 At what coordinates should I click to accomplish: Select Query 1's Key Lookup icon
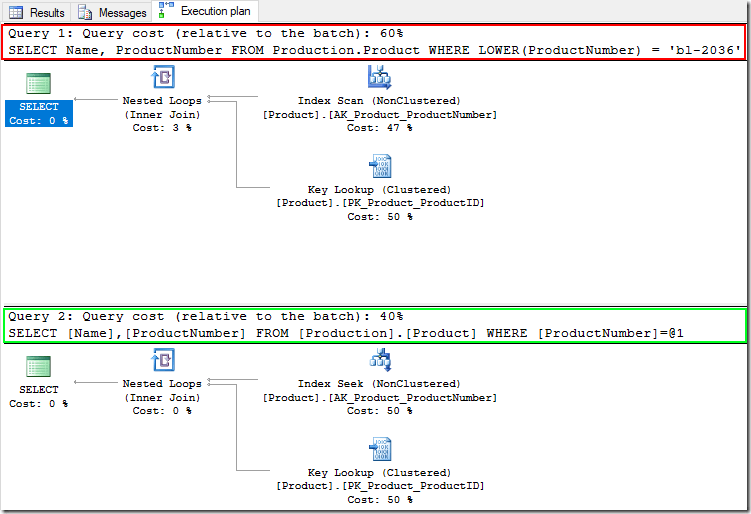pos(379,166)
